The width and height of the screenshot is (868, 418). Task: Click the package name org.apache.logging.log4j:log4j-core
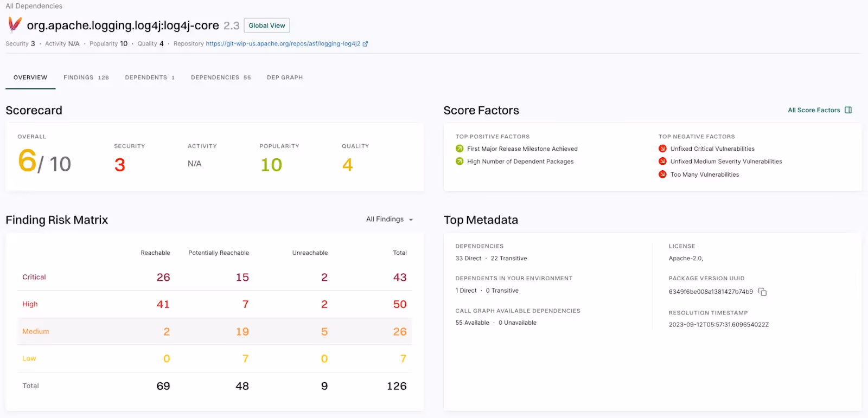pos(123,25)
